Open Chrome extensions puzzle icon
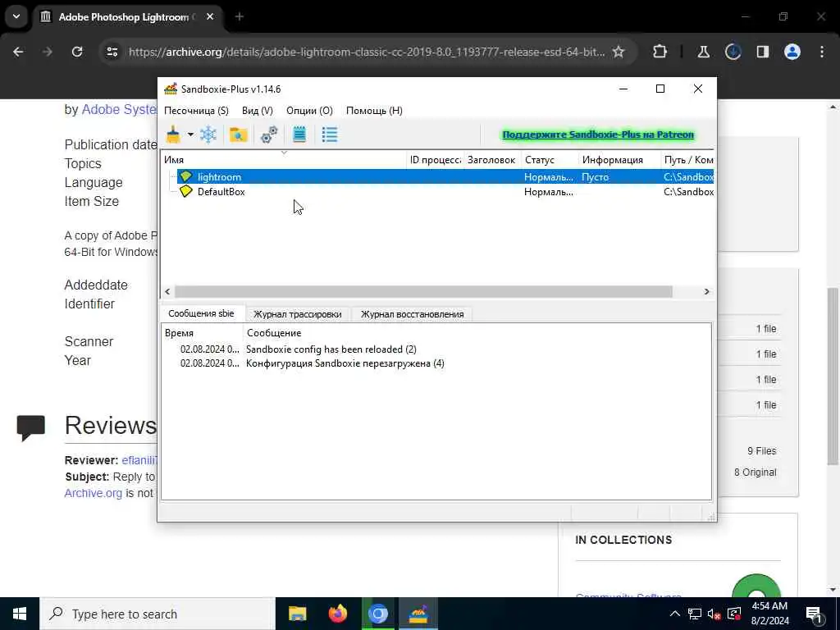 (x=660, y=52)
